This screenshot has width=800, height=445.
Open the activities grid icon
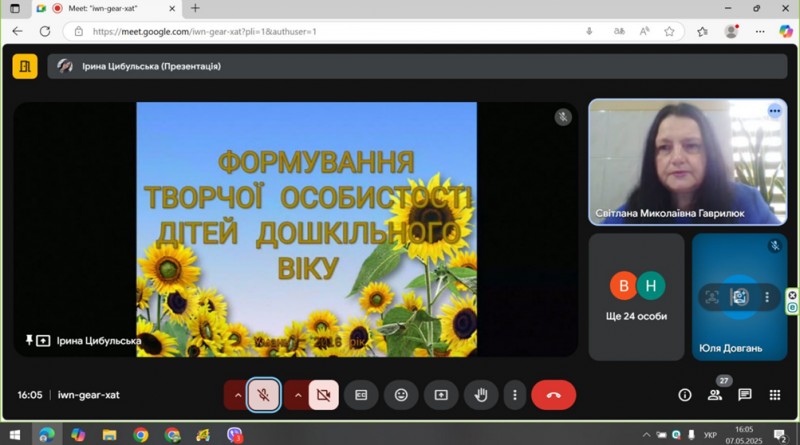click(x=774, y=395)
